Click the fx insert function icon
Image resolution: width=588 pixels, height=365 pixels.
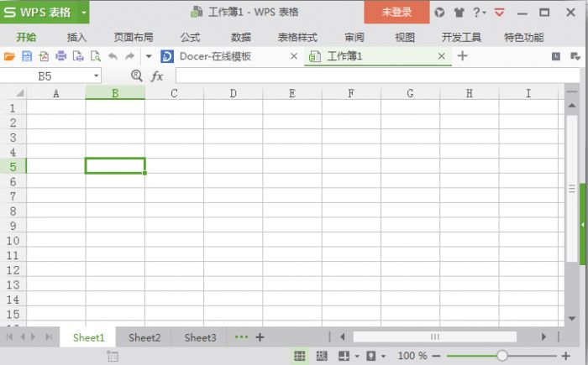click(x=157, y=76)
